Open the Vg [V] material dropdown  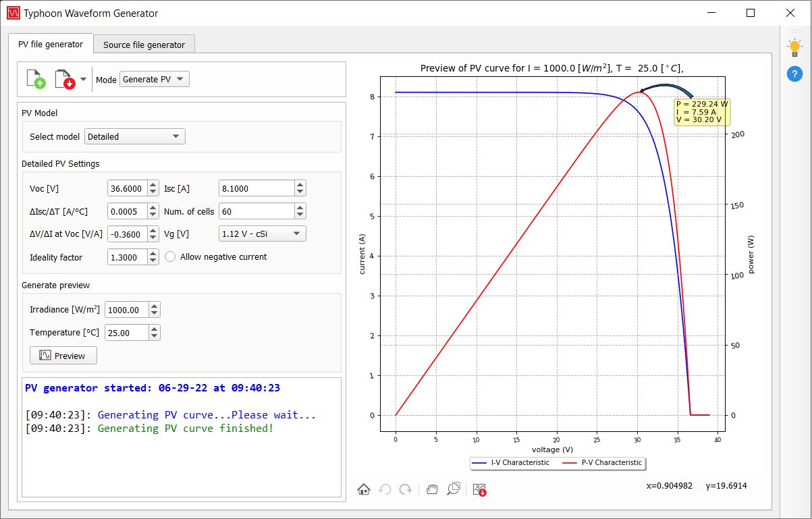coord(262,234)
